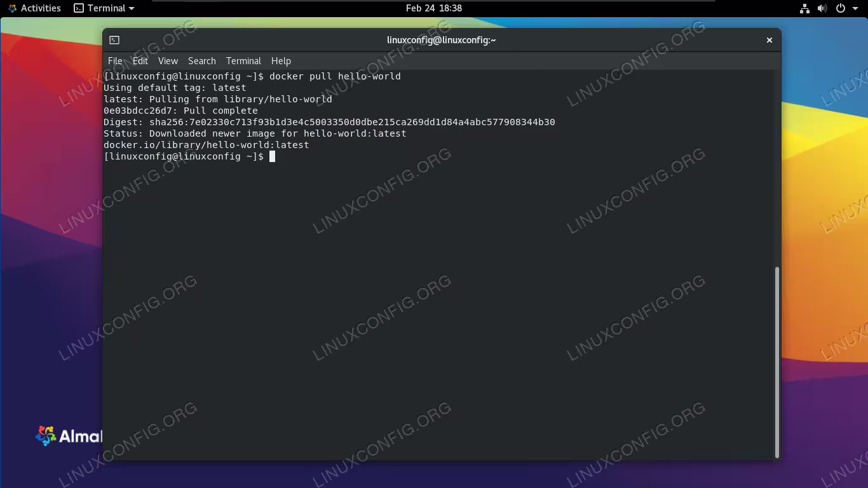Click '0e03bdcc26d7: Pull complete' line
The width and height of the screenshot is (868, 488).
tap(180, 111)
